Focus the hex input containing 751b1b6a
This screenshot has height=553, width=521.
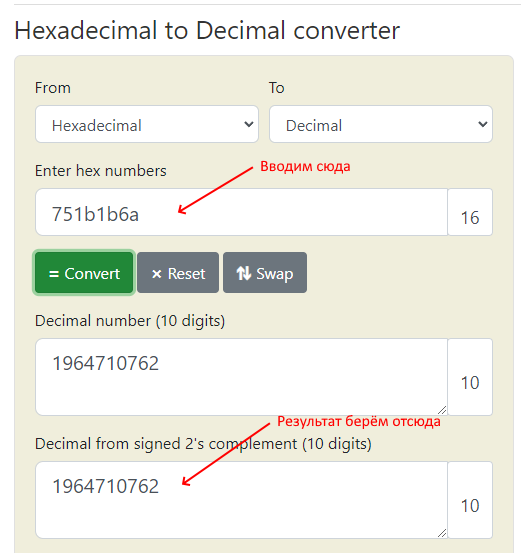[x=242, y=212]
